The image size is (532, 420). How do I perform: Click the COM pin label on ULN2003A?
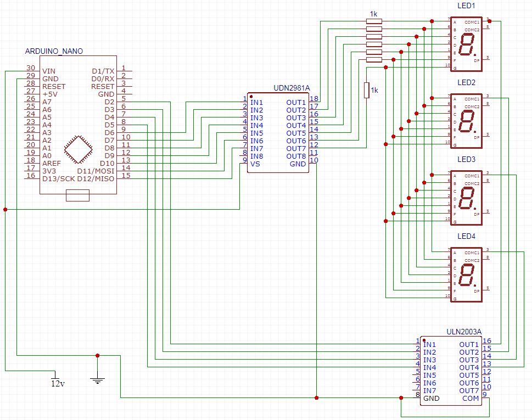(471, 399)
